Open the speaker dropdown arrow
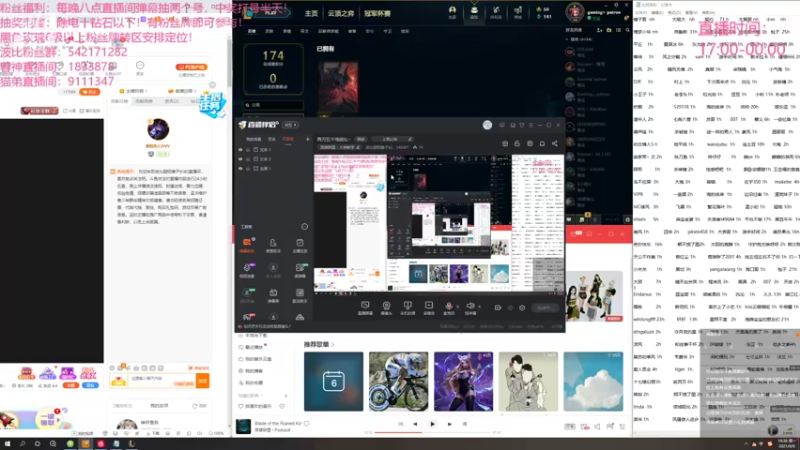Image resolution: width=800 pixels, height=450 pixels. pyautogui.click(x=479, y=307)
